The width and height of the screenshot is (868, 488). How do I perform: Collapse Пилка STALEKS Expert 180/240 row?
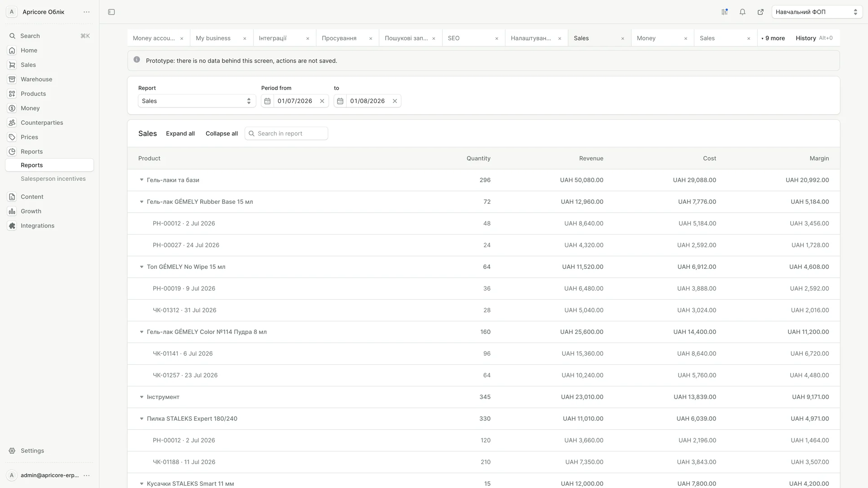(x=142, y=418)
